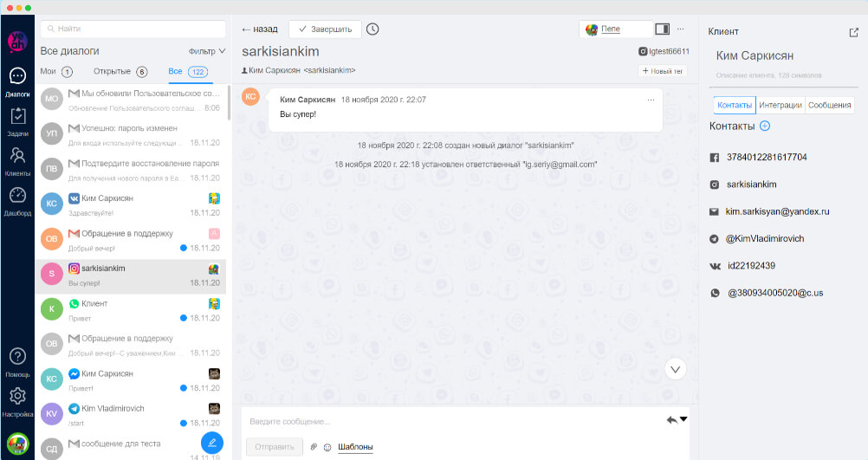Open Help in sidebar
Viewport: 868px width, 460px height.
(17, 363)
